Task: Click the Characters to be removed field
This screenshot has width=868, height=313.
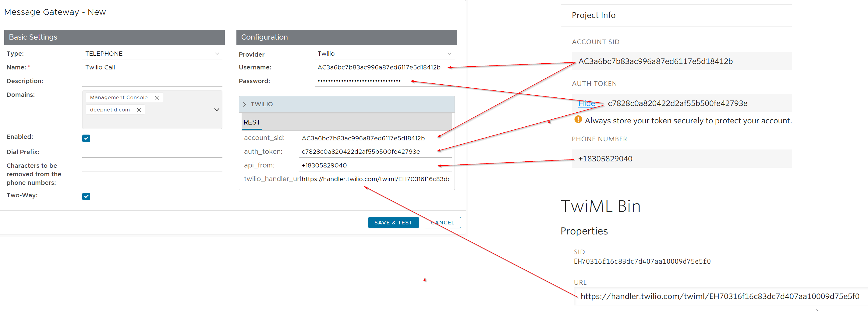Action: point(152,166)
